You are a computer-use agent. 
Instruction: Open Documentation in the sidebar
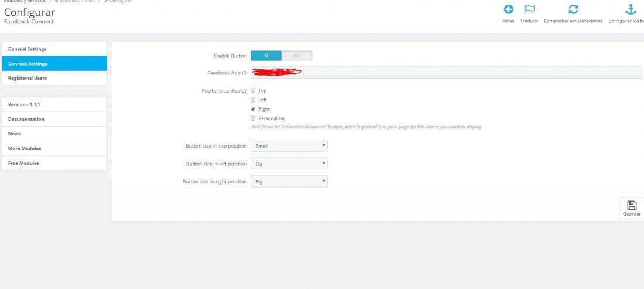(54, 119)
